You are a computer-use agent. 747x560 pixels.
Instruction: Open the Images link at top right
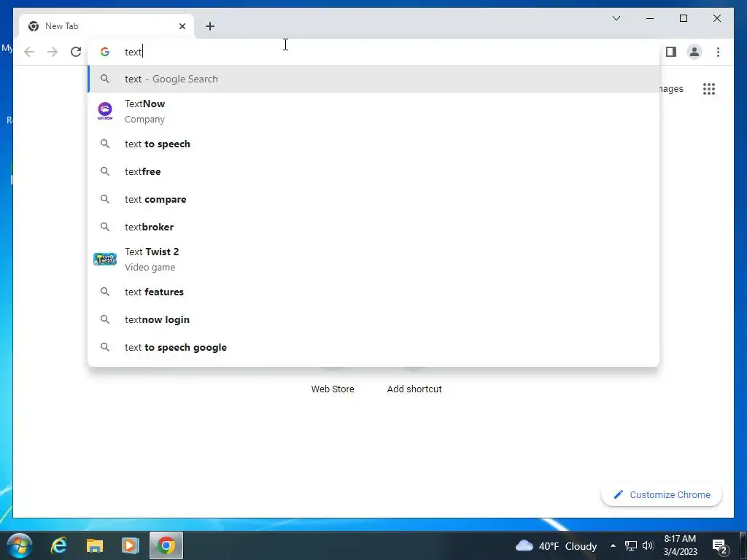[x=671, y=88]
